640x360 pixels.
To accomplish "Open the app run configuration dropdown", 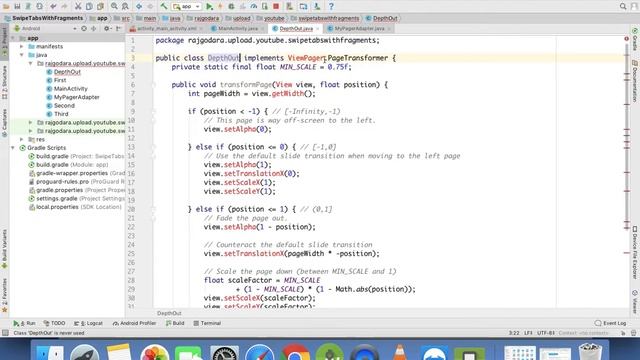I will tap(187, 7).
